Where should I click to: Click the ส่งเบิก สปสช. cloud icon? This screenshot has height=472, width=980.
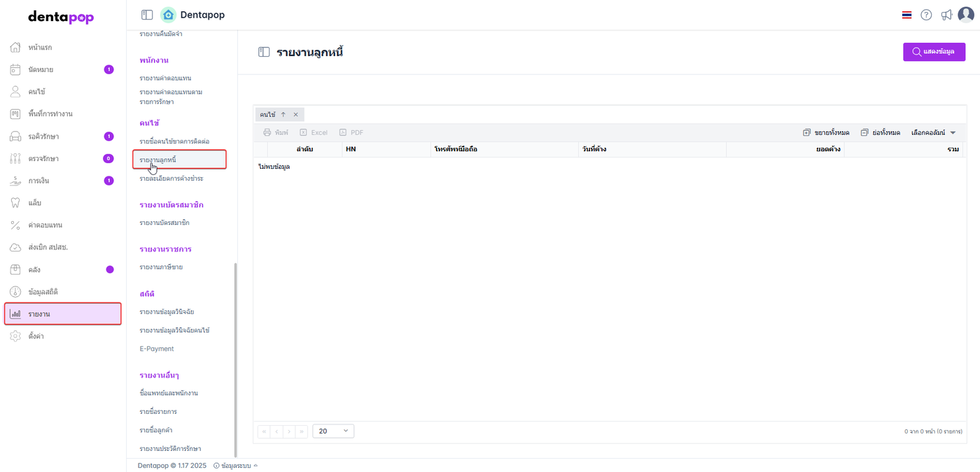click(x=15, y=247)
